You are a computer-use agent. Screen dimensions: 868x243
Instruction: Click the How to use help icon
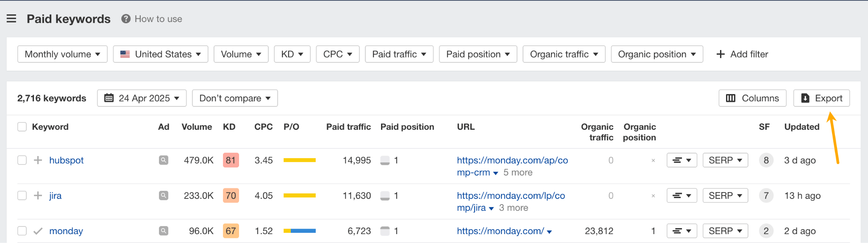pos(125,19)
